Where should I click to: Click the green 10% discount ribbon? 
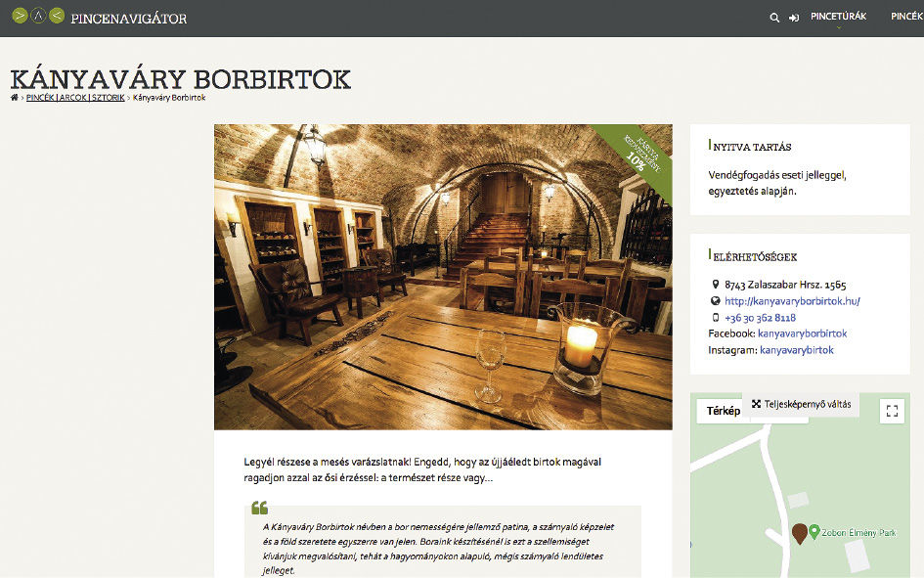click(x=637, y=154)
